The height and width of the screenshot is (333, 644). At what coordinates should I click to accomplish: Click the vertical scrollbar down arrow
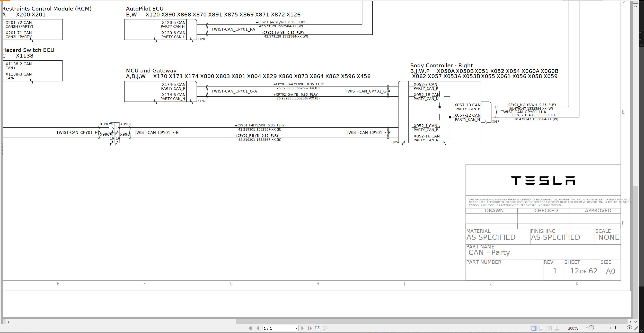point(636,321)
